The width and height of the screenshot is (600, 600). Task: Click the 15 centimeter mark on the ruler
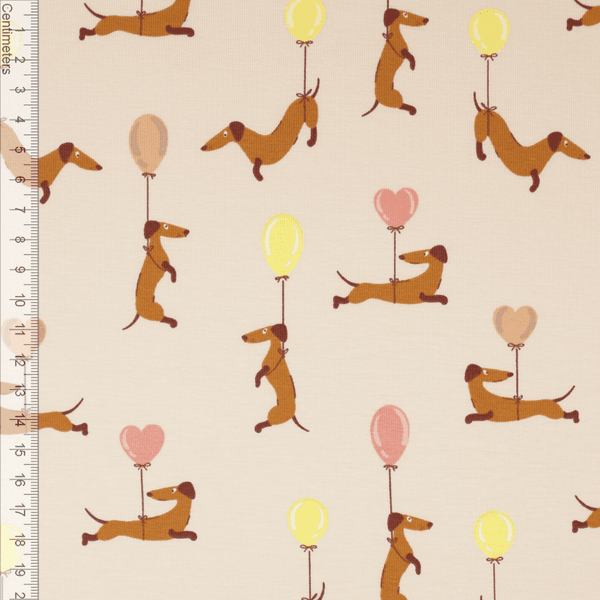[18, 452]
